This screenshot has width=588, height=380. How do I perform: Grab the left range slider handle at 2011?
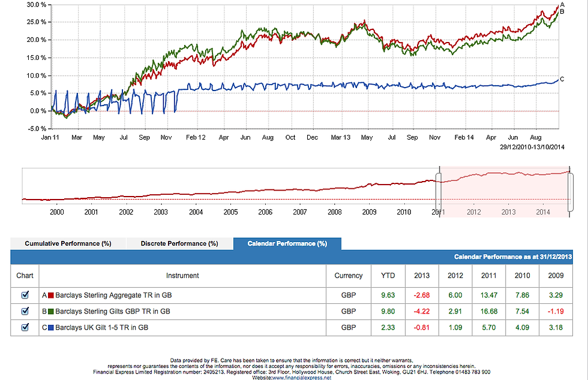click(439, 192)
